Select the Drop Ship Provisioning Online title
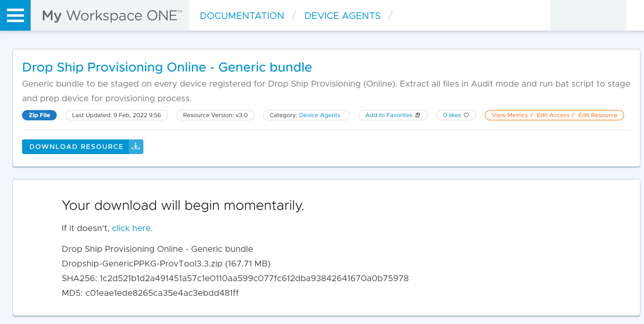Viewport: 644px width, 324px height. coord(167,67)
